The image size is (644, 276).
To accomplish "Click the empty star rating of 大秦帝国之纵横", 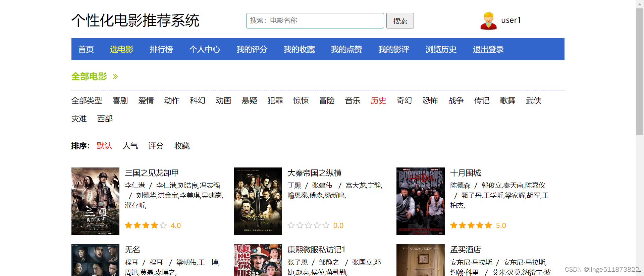I will 309,225.
